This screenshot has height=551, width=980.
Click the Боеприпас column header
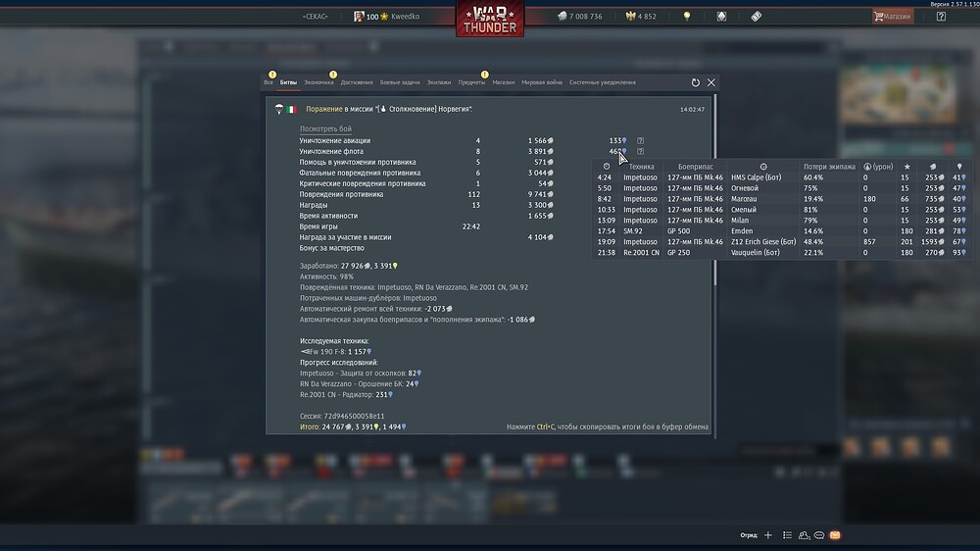(695, 167)
